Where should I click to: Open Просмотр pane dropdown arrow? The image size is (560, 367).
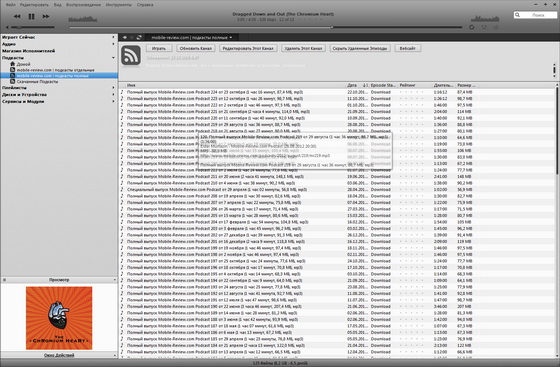[x=115, y=280]
